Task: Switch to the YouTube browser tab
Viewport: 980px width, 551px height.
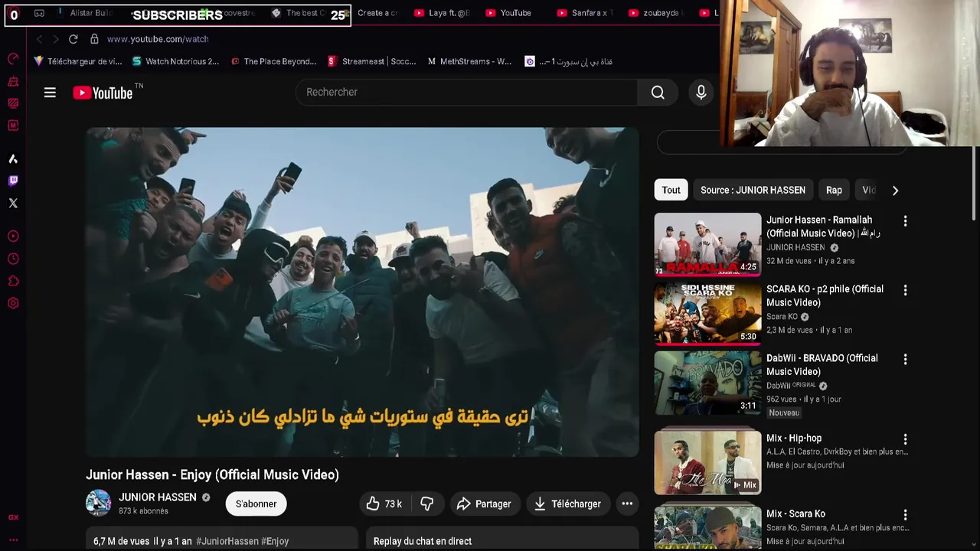Action: (x=509, y=13)
